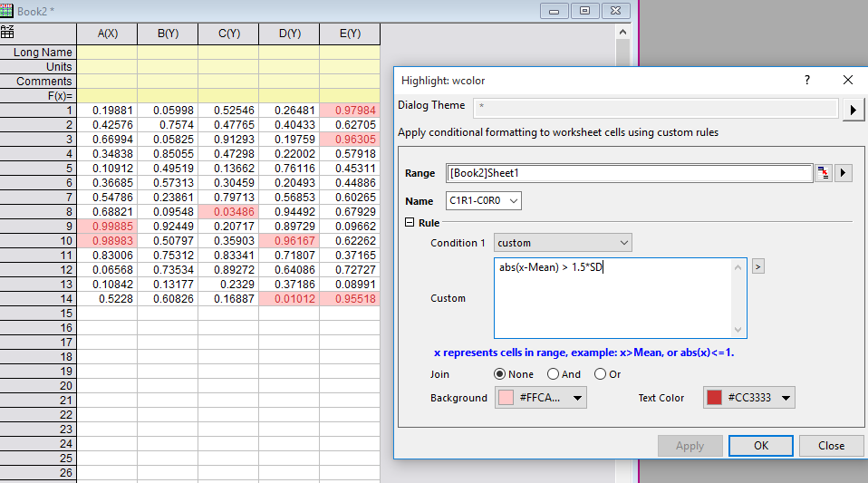Select column header E(Y)
Image resolution: width=868 pixels, height=483 pixels.
tap(350, 34)
